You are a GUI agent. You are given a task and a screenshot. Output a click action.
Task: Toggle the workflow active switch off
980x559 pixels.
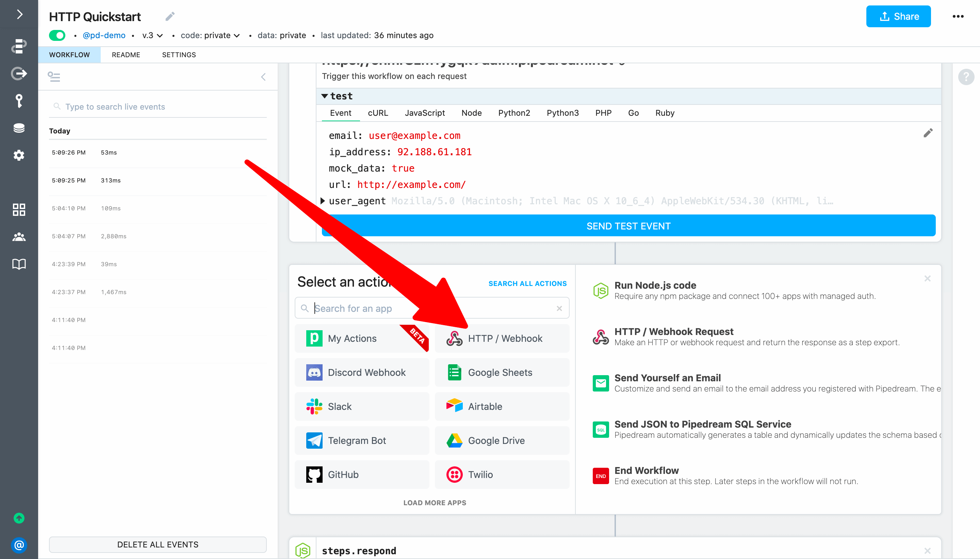(x=58, y=35)
